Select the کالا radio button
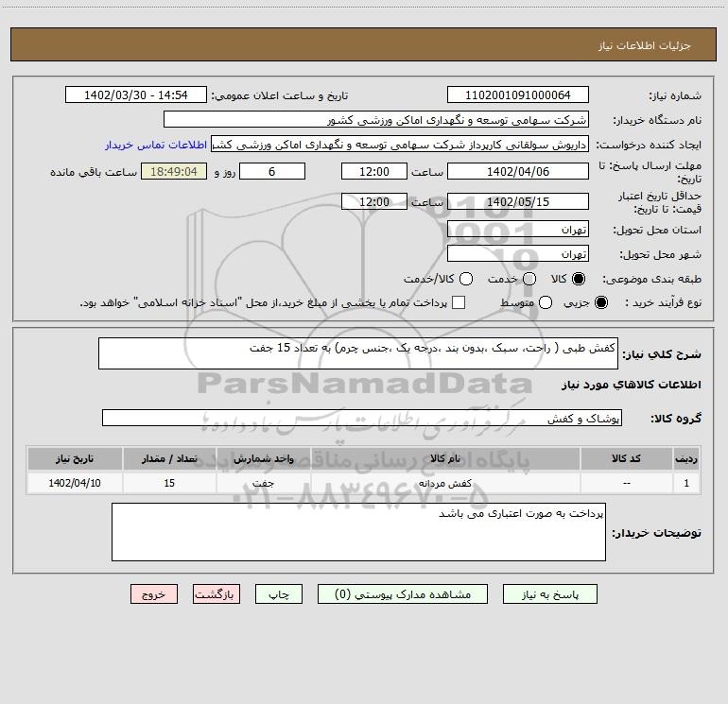Viewport: 728px width, 704px height. [x=579, y=279]
